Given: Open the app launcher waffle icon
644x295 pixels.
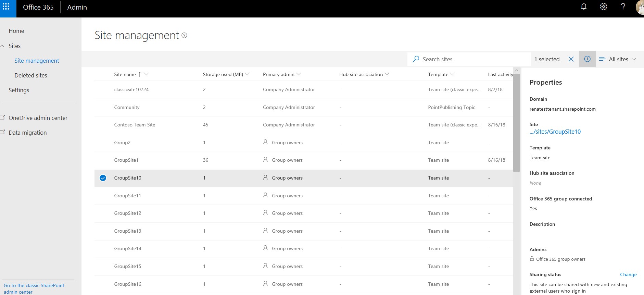Looking at the screenshot, I should 6,7.
